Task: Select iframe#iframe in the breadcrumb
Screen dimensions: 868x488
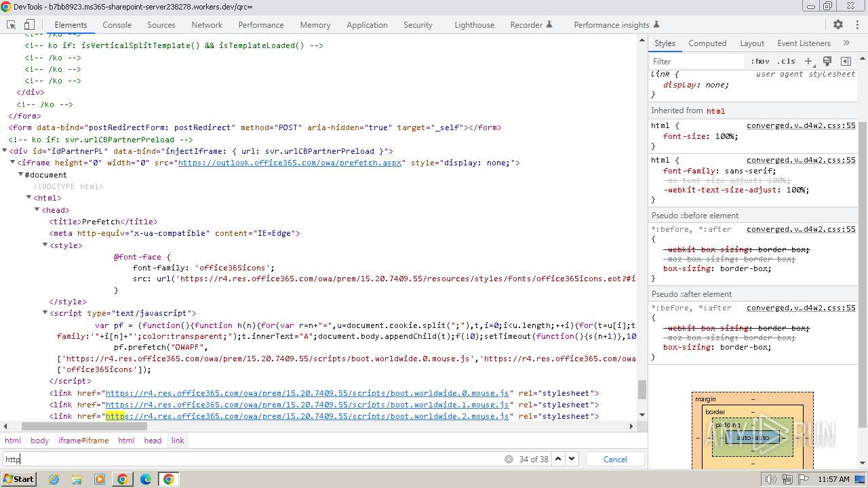Action: [83, 441]
